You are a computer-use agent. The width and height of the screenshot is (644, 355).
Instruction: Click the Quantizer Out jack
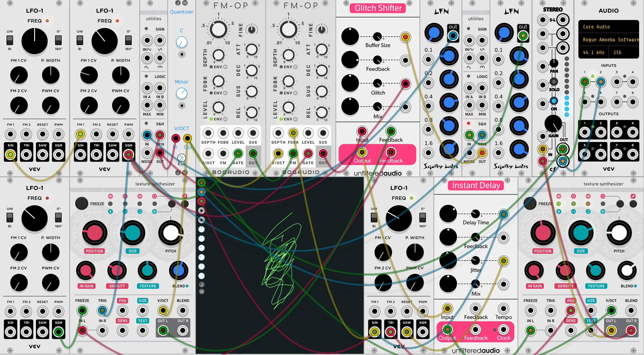click(187, 138)
